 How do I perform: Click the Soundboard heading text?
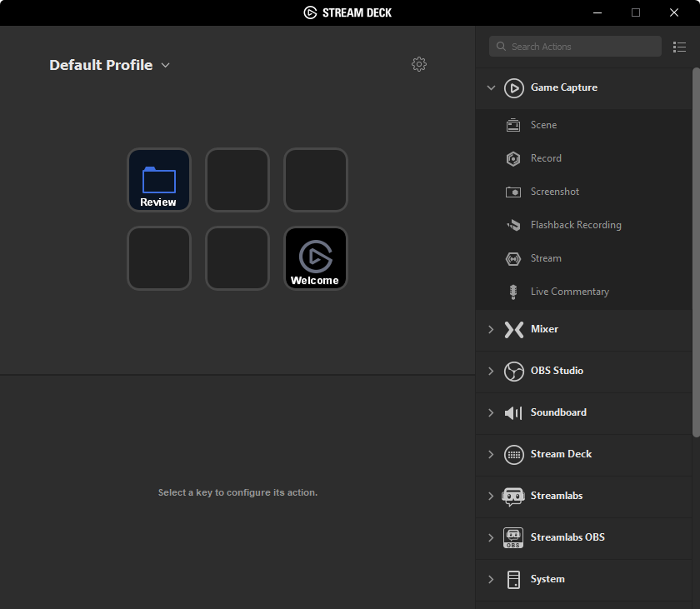pos(558,412)
